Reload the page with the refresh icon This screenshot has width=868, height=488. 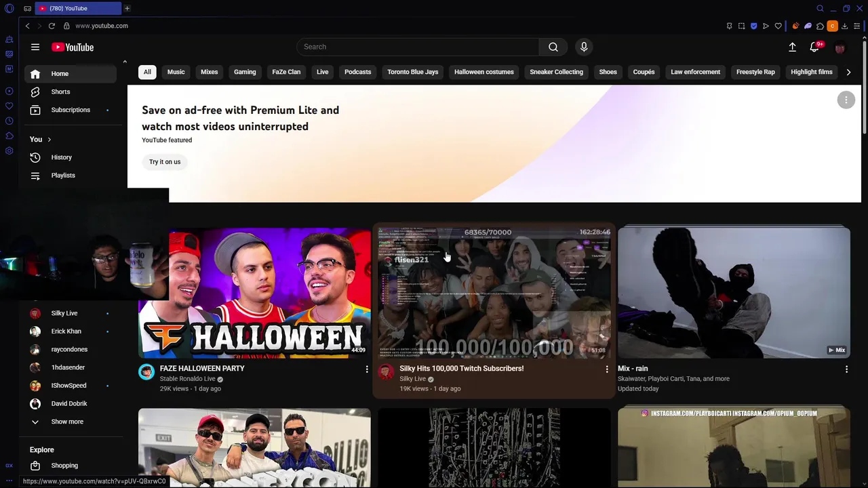52,26
